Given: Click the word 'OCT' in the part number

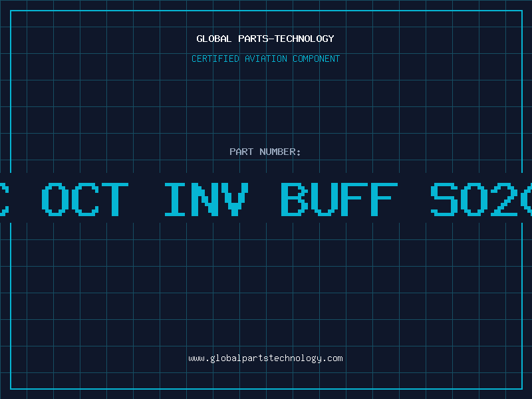Looking at the screenshot, I should tap(85, 199).
